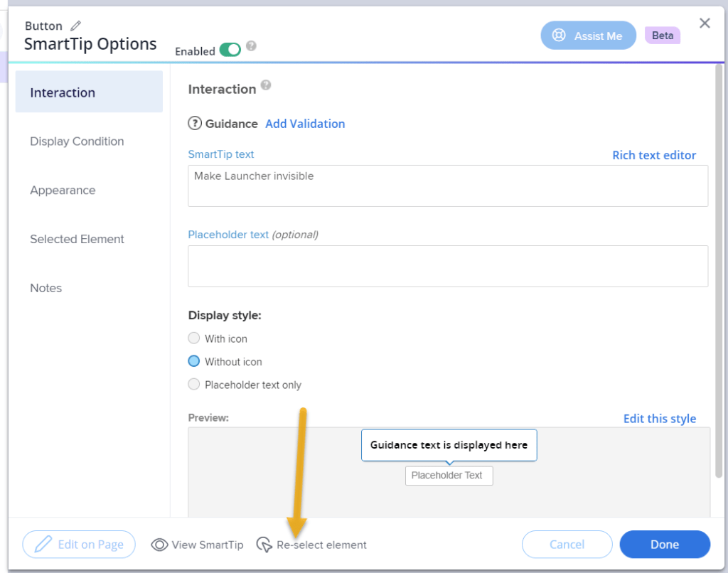
Task: Click the lifebuoy icon in Assist Me
Action: (559, 36)
